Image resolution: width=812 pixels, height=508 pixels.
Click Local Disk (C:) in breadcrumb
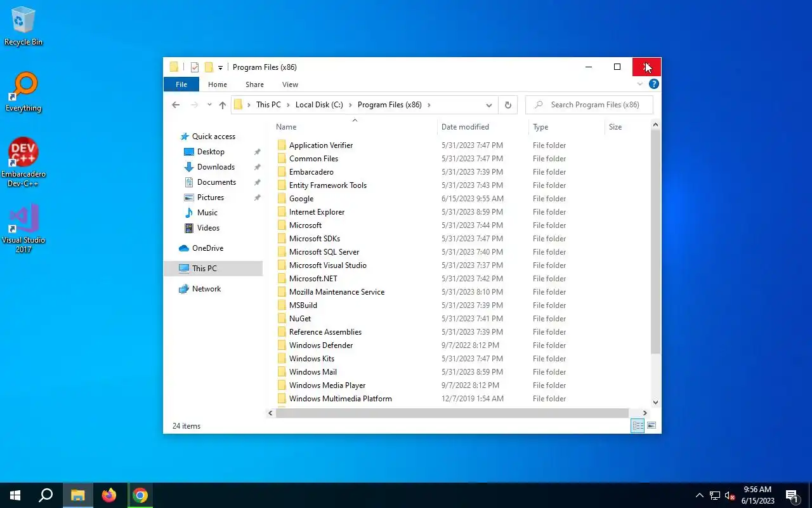click(319, 105)
